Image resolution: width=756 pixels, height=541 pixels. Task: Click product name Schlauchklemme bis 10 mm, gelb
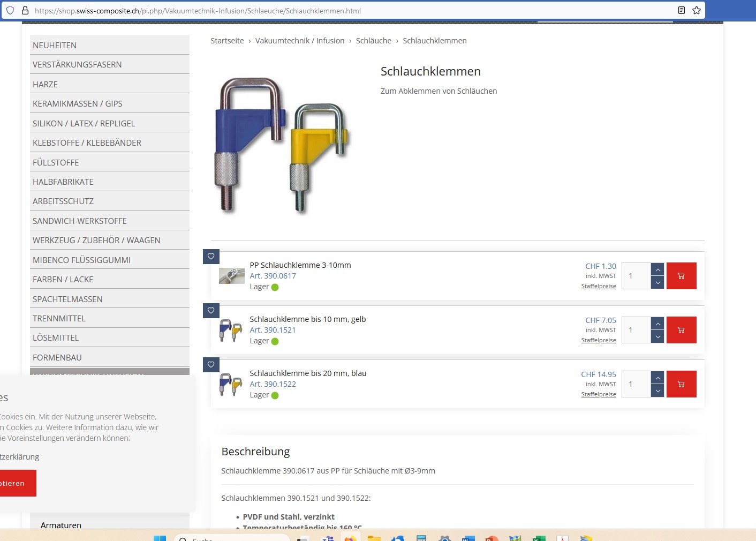(308, 319)
